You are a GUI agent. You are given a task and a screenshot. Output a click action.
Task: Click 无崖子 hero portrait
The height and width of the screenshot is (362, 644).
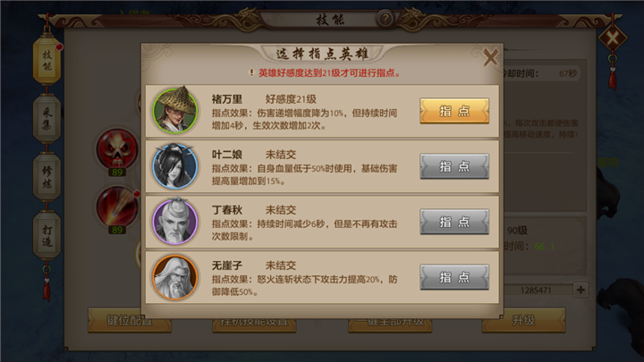pos(175,277)
